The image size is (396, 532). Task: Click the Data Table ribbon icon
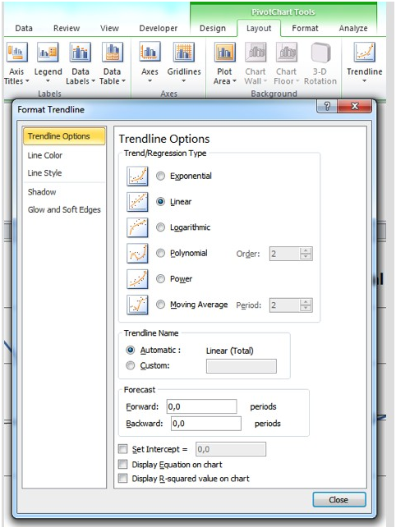[x=113, y=53]
